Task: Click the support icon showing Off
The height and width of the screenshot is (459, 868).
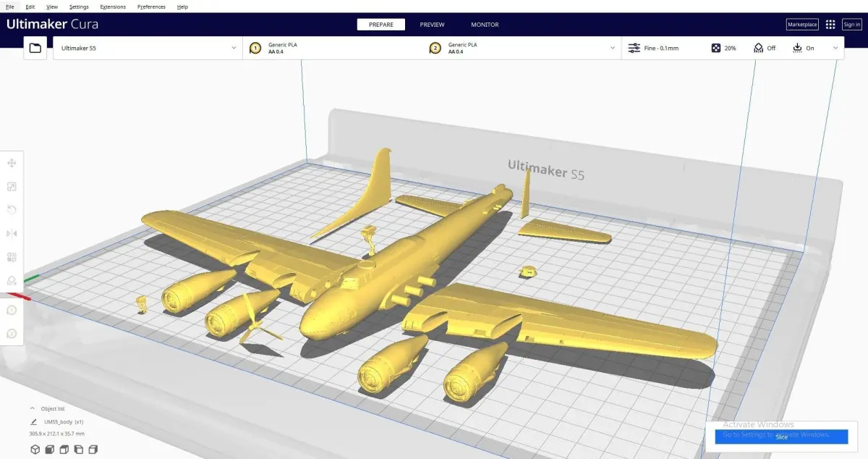Action: tap(758, 48)
